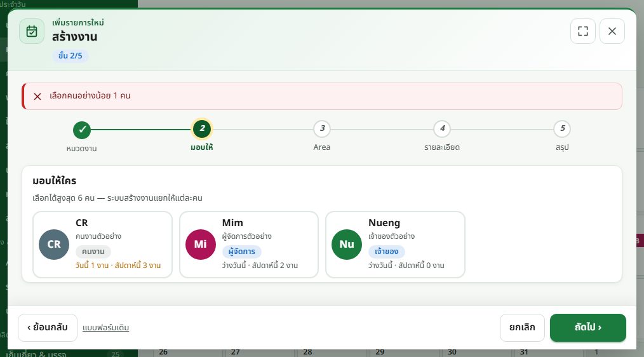The width and height of the screenshot is (644, 357).
Task: Jump to step 5 สรุป
Action: tap(562, 129)
